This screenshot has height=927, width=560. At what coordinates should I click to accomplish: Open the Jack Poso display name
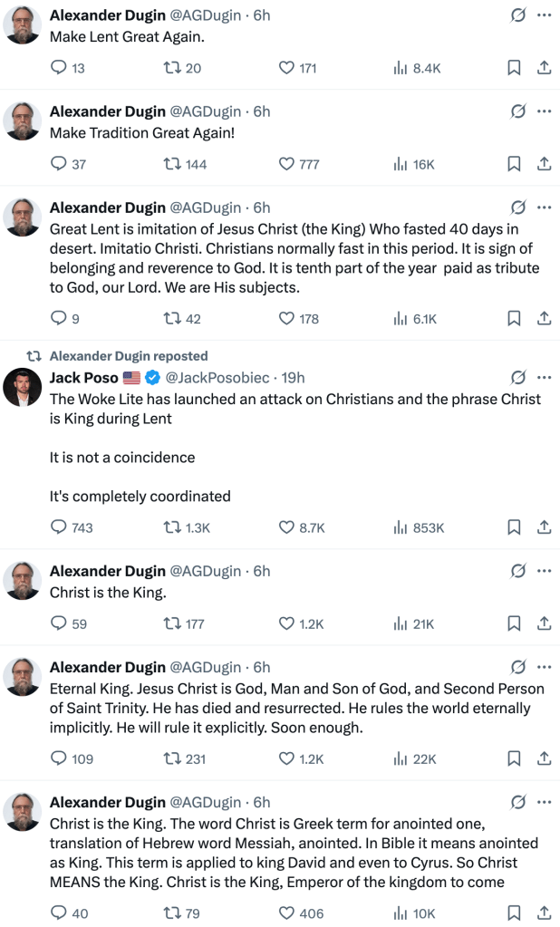pyautogui.click(x=84, y=378)
